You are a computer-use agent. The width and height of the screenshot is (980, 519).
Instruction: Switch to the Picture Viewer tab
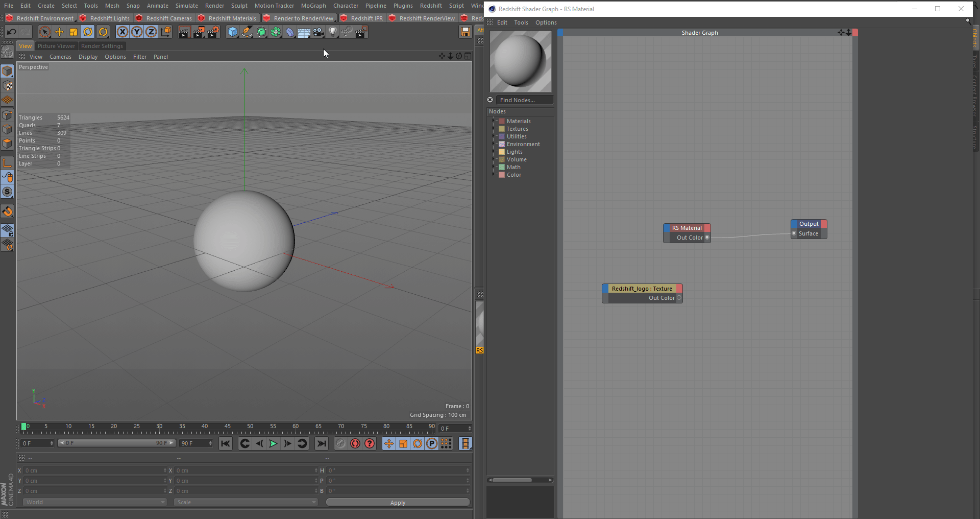point(56,46)
